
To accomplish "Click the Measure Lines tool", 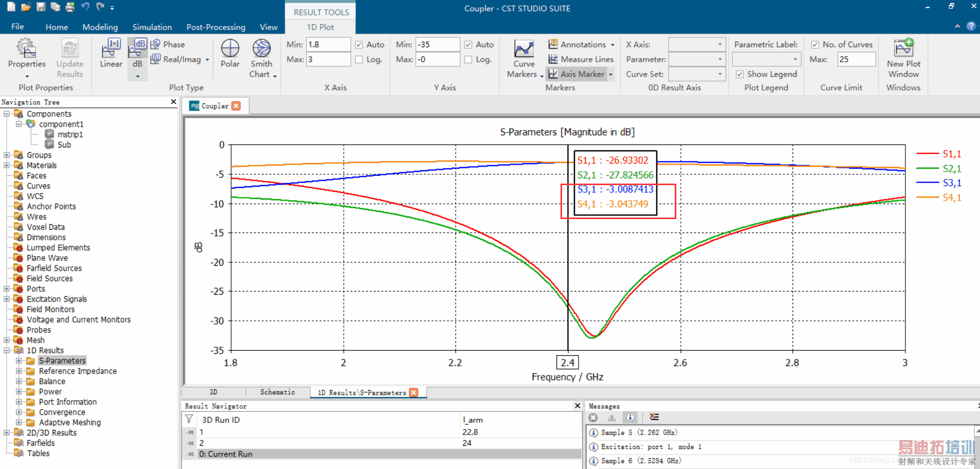I will coord(581,59).
